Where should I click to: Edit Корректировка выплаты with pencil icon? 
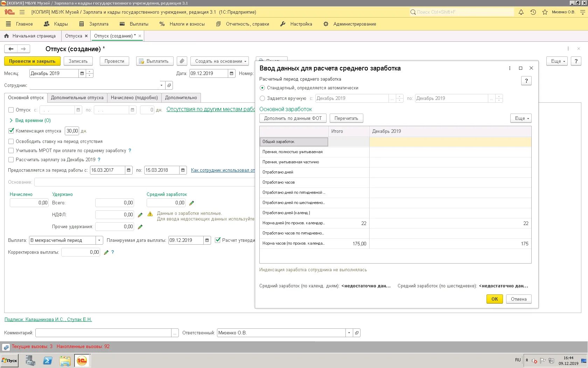tap(106, 252)
